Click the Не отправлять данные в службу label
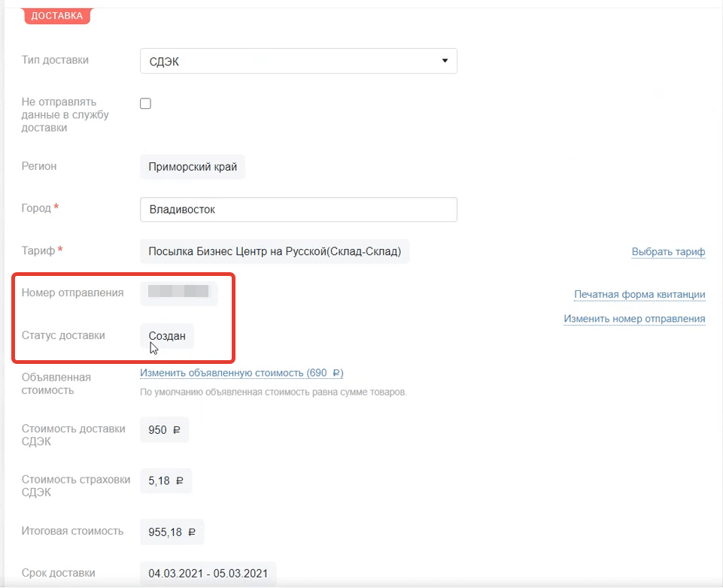The image size is (723, 588). pyautogui.click(x=65, y=114)
